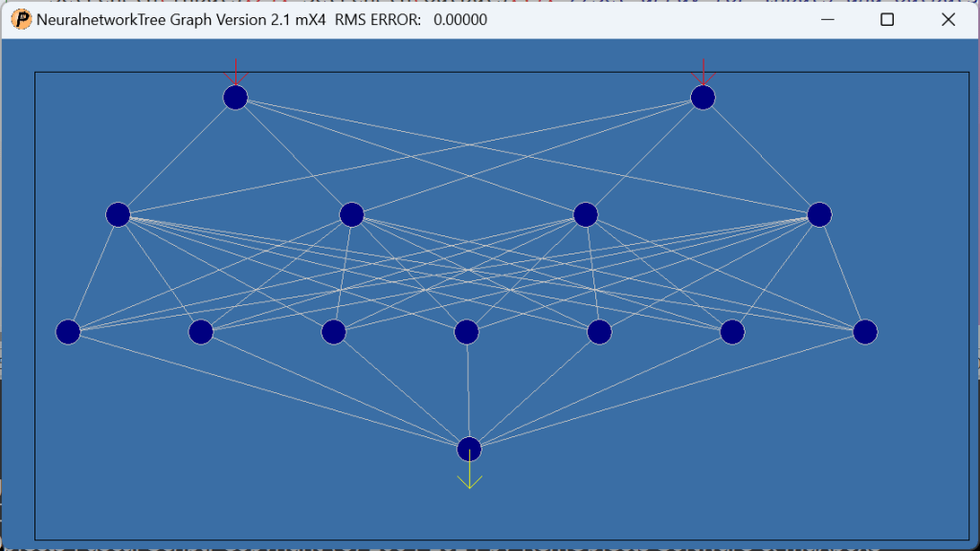Click third node in the seven-node layer
The image size is (980, 551).
coord(334,332)
